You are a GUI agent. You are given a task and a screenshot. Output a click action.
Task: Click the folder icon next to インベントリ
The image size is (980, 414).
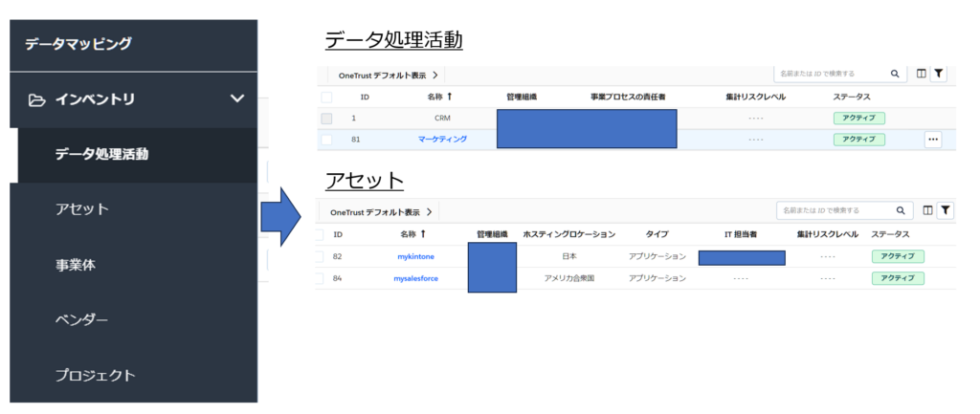tap(37, 99)
